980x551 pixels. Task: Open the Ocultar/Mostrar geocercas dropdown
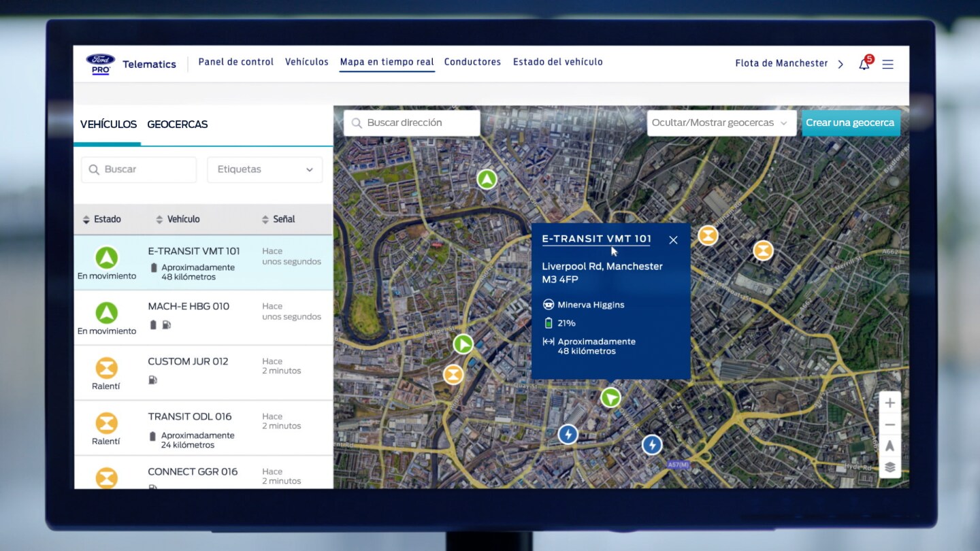[721, 123]
